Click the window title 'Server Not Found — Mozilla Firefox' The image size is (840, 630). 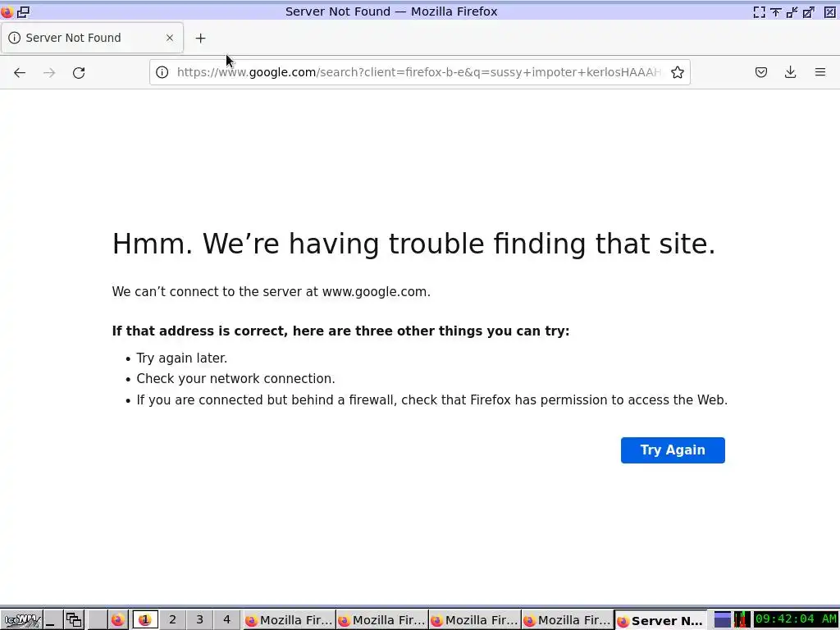point(391,11)
